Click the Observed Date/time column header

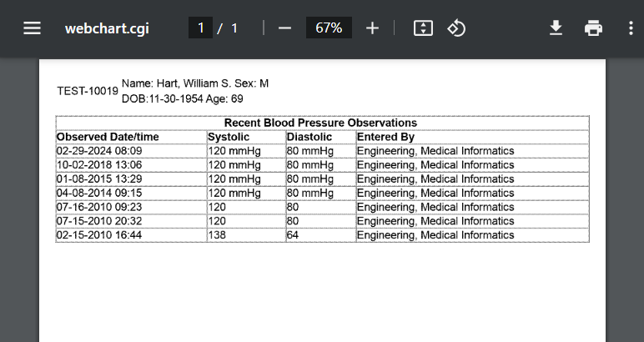108,137
